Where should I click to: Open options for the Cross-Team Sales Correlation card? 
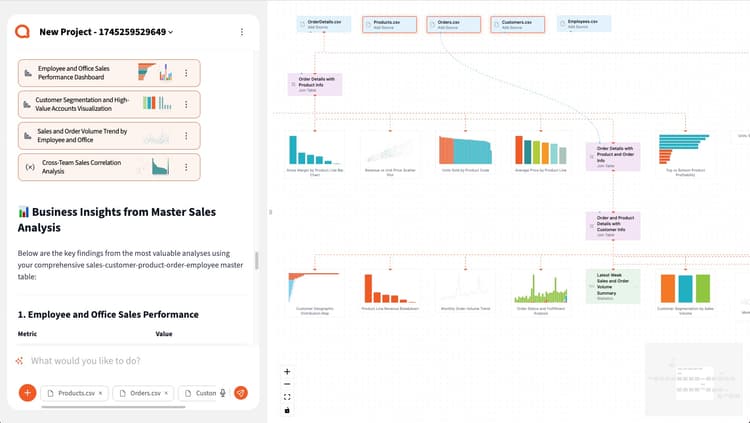[x=186, y=167]
